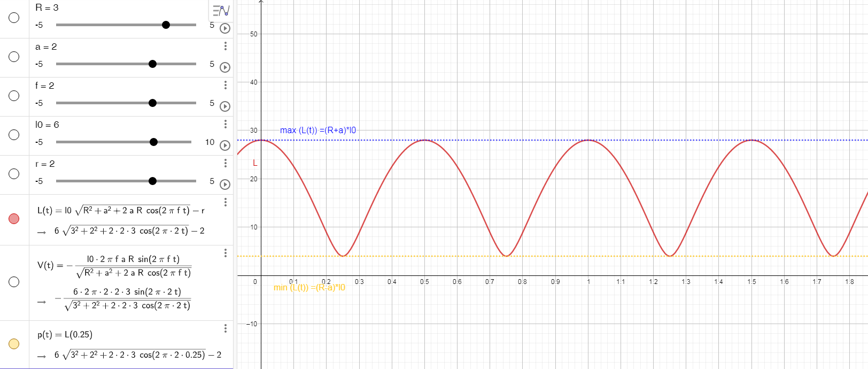The image size is (868, 369).
Task: Animate the l0 slider with play button
Action: [225, 145]
